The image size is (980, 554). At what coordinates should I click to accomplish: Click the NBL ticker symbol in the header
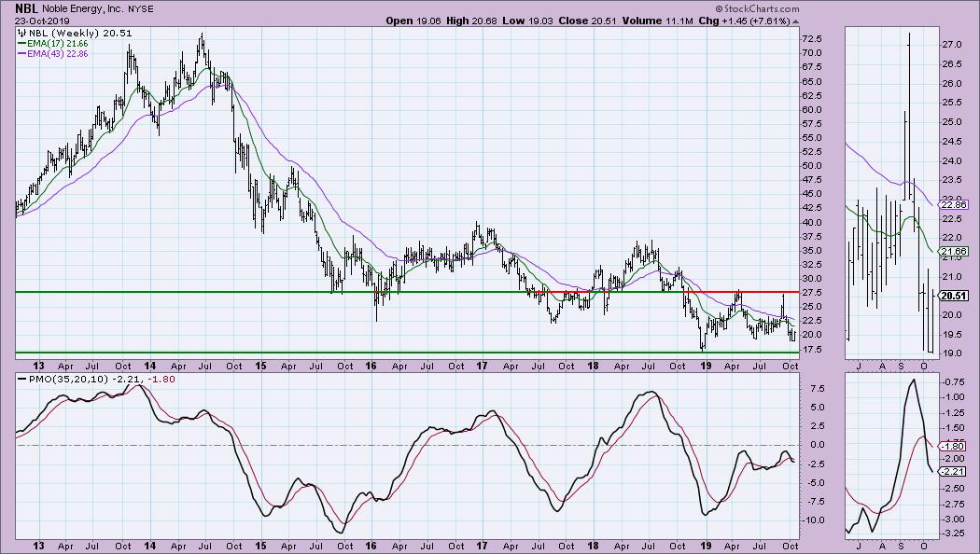pos(27,8)
